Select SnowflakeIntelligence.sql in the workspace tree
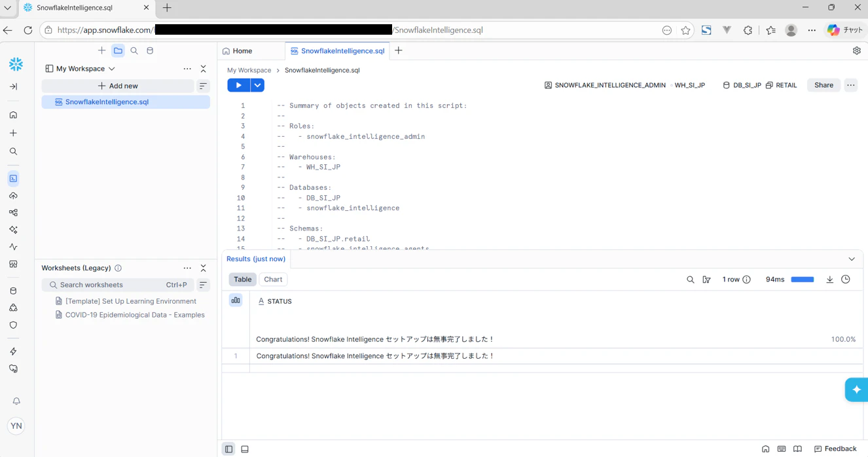 (x=126, y=102)
